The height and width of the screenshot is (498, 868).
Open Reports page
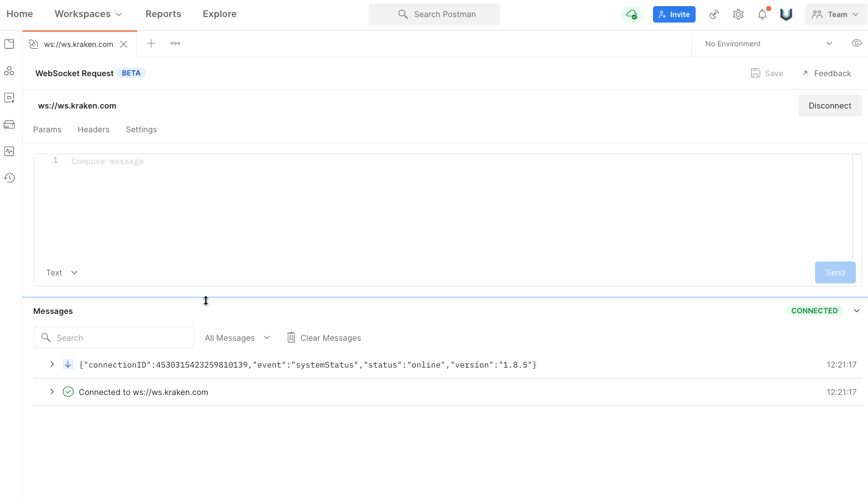(163, 13)
